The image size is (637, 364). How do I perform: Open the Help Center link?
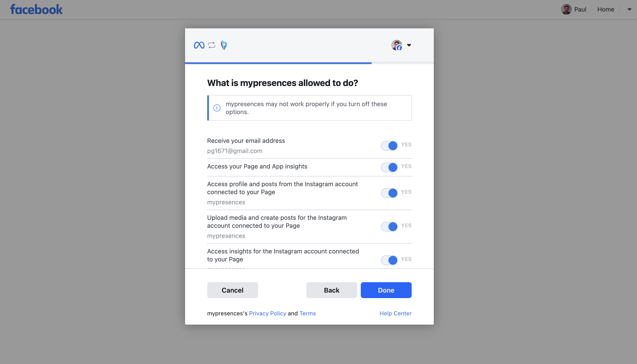395,314
